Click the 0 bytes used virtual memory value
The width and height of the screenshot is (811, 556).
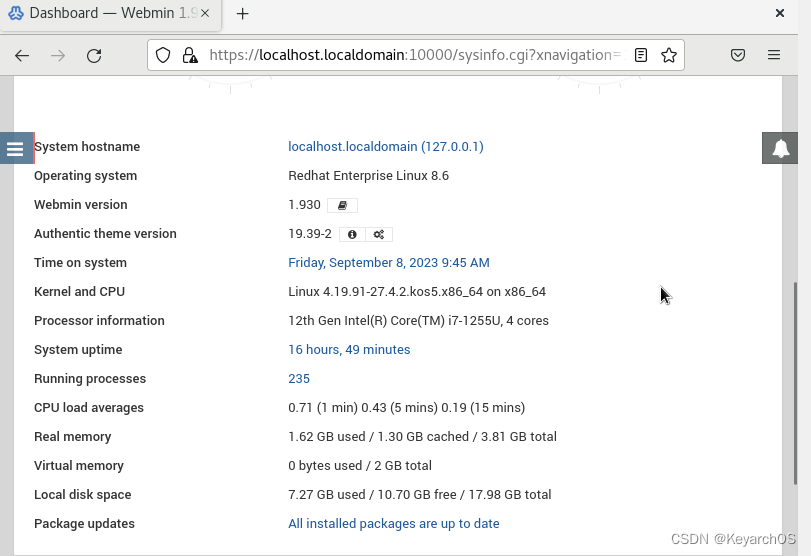click(360, 465)
